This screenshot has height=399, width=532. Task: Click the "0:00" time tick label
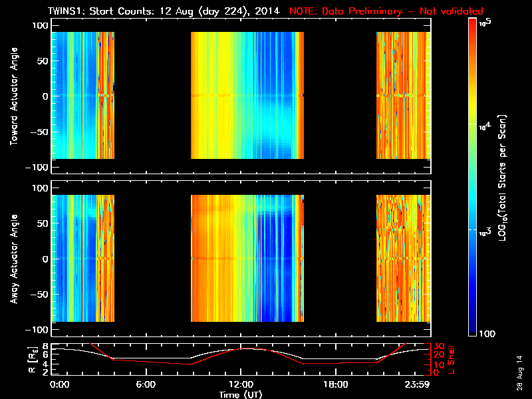[60, 385]
